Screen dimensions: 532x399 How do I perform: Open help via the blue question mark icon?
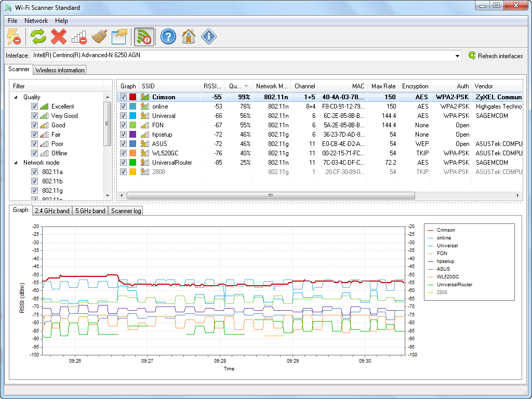pos(168,36)
